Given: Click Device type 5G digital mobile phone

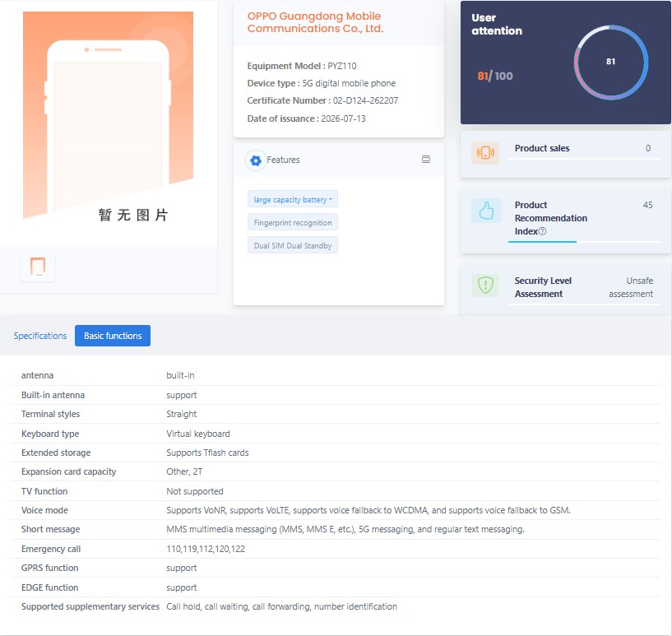Looking at the screenshot, I should pyautogui.click(x=322, y=83).
